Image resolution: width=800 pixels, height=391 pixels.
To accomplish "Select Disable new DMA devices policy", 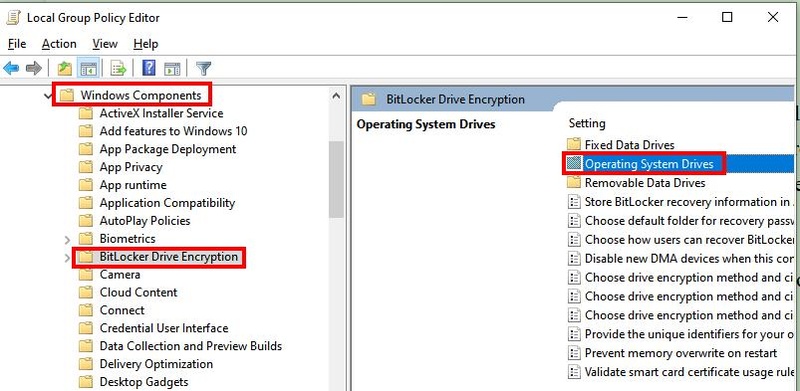I will pyautogui.click(x=688, y=258).
